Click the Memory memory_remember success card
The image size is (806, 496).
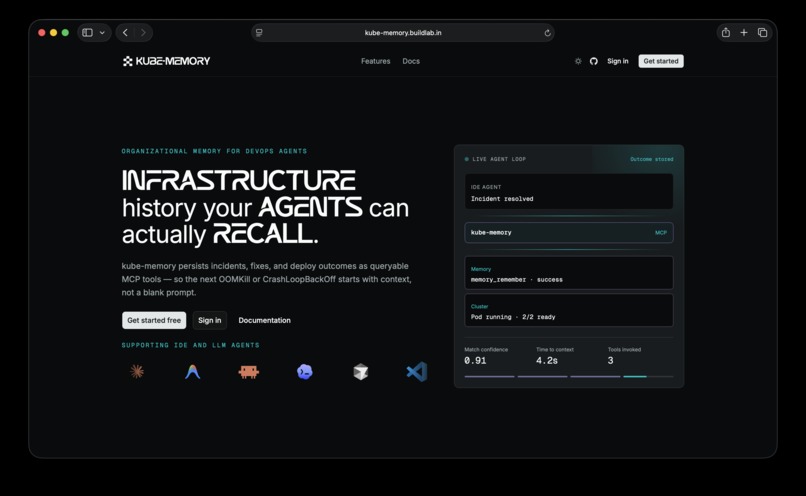click(x=569, y=273)
